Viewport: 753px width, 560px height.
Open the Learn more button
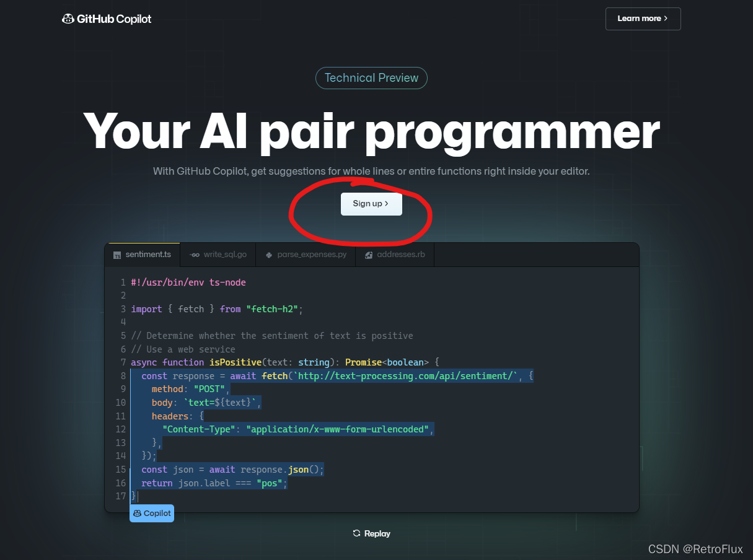click(643, 19)
